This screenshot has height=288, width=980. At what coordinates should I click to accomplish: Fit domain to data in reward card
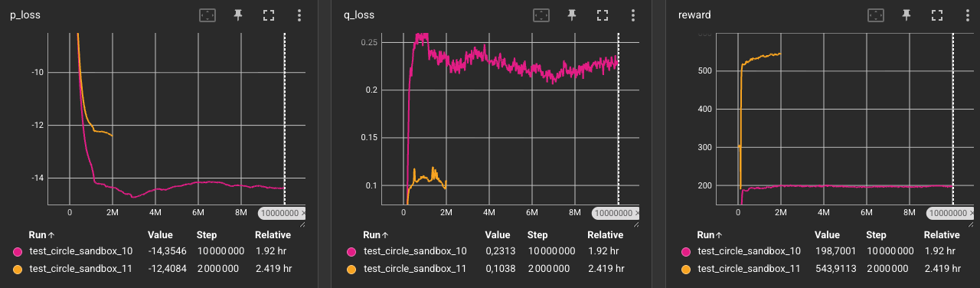point(875,15)
